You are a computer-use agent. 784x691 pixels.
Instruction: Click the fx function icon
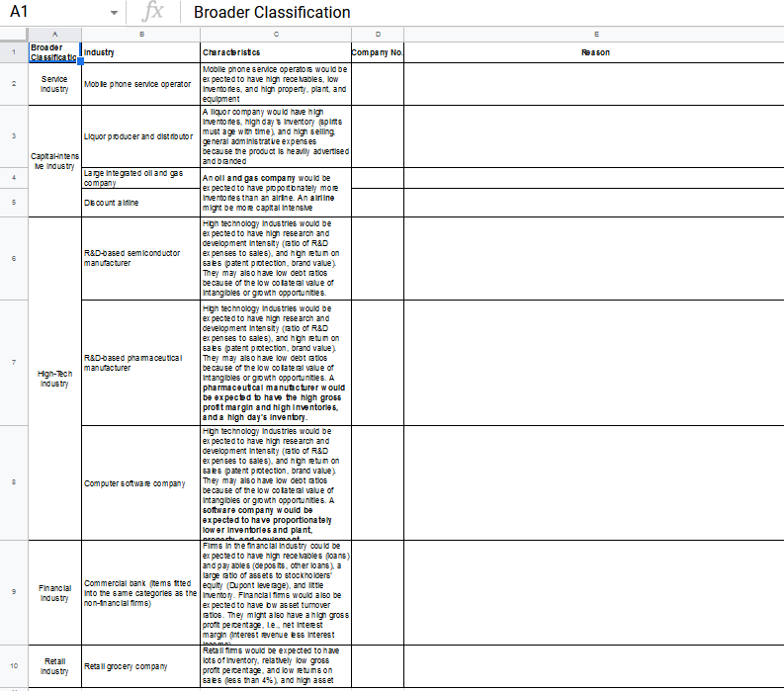tap(152, 11)
